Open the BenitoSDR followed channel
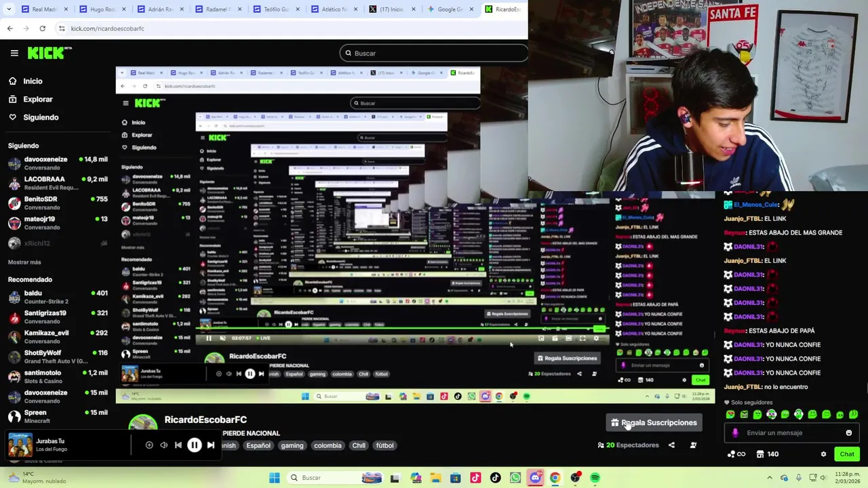 coord(58,203)
